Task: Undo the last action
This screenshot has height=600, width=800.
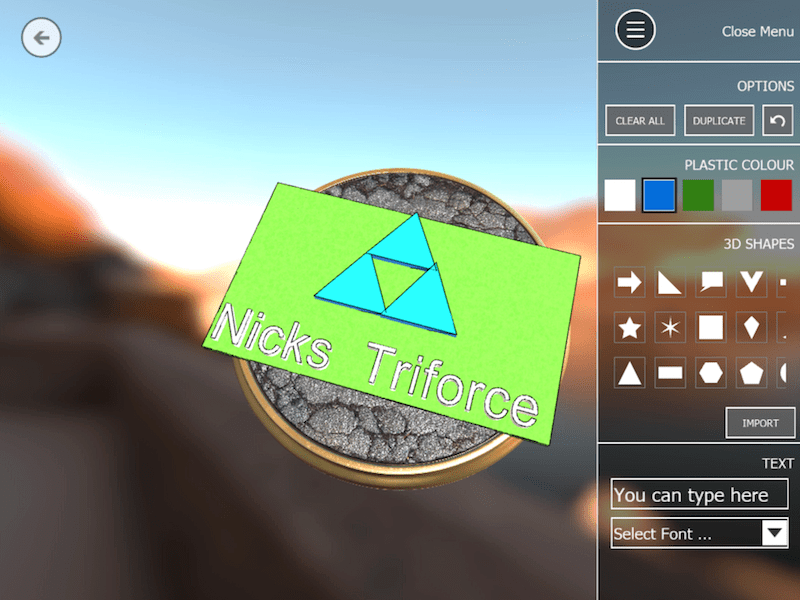Action: (778, 120)
